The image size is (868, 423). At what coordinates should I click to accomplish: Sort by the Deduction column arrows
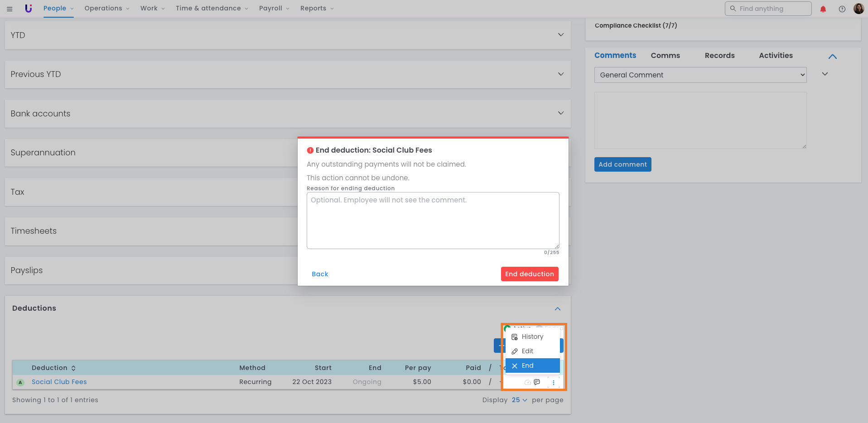tap(73, 368)
